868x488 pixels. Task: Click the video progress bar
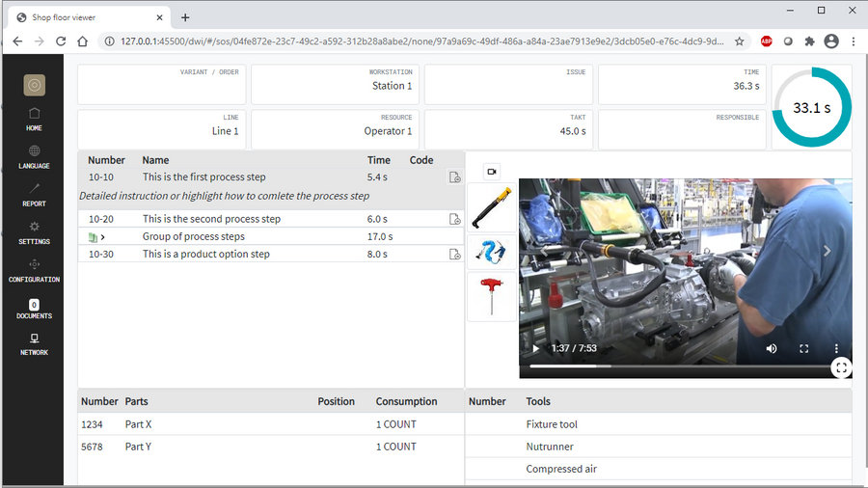pyautogui.click(x=675, y=366)
